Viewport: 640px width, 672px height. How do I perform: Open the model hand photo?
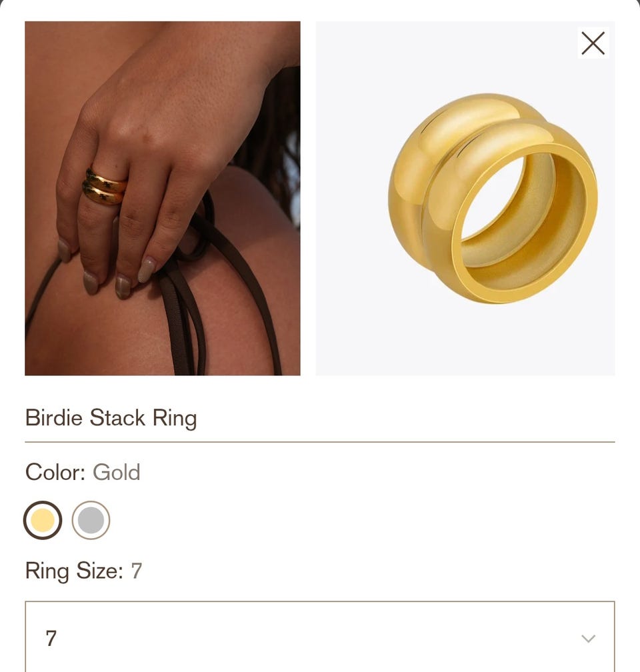coord(163,199)
